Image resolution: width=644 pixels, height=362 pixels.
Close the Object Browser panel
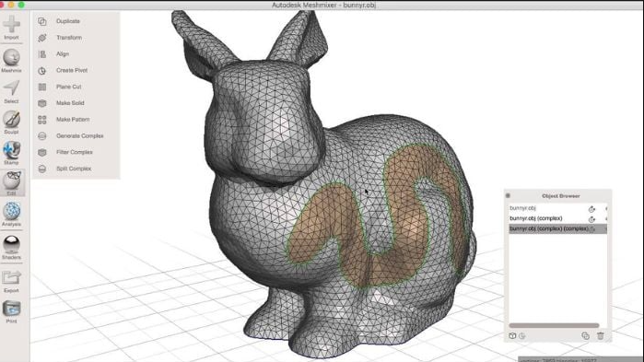coord(508,196)
